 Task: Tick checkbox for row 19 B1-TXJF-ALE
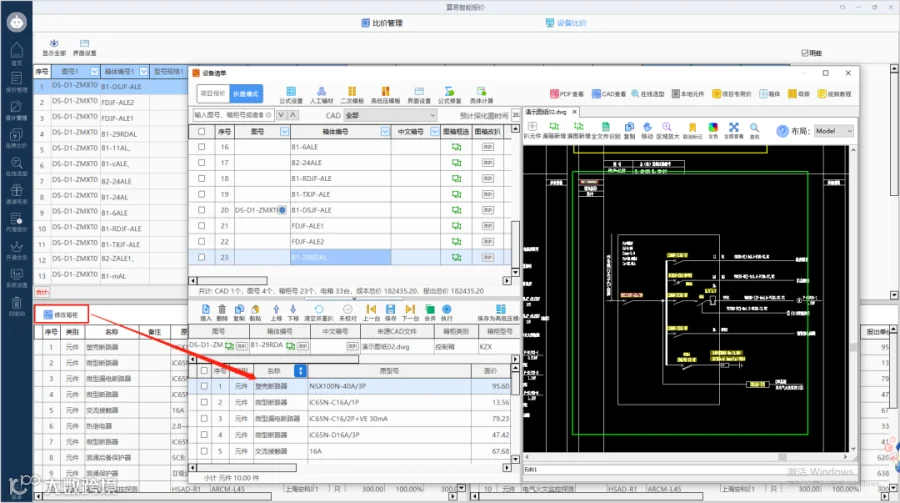click(201, 194)
